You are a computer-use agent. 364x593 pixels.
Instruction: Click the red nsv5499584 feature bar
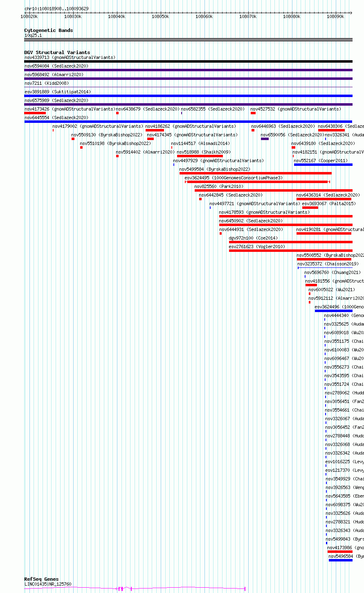click(256, 173)
